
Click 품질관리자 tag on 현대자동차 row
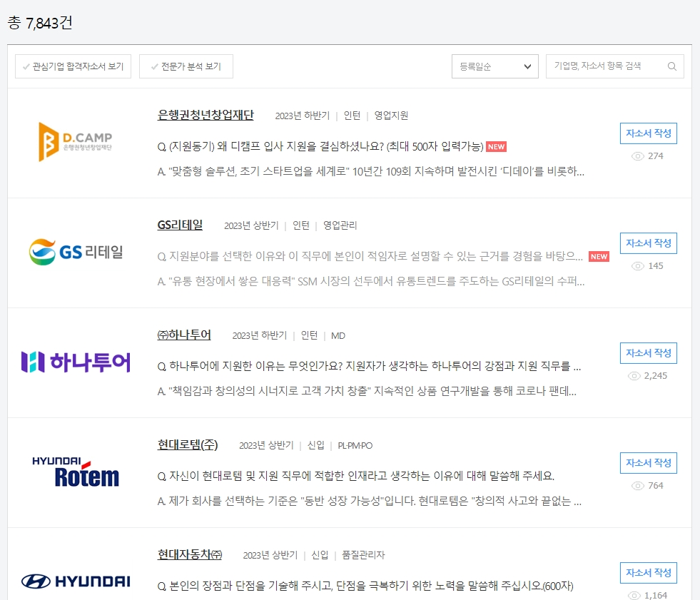363,555
